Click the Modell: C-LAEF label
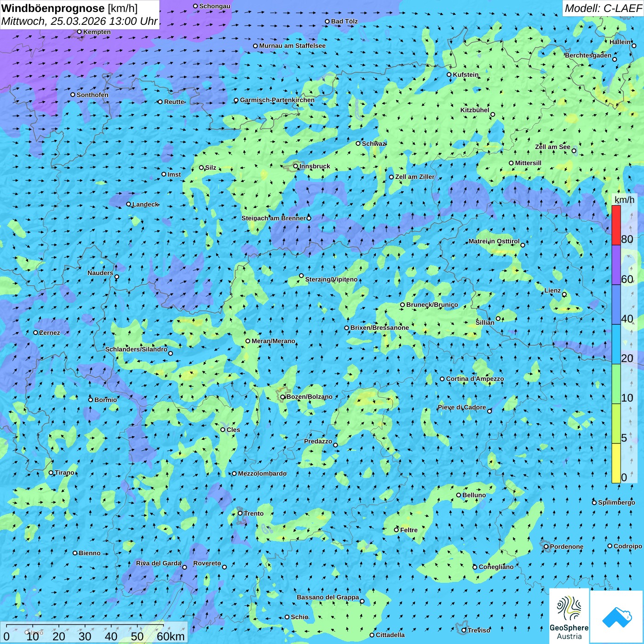Image resolution: width=644 pixels, height=644 pixels. point(603,8)
